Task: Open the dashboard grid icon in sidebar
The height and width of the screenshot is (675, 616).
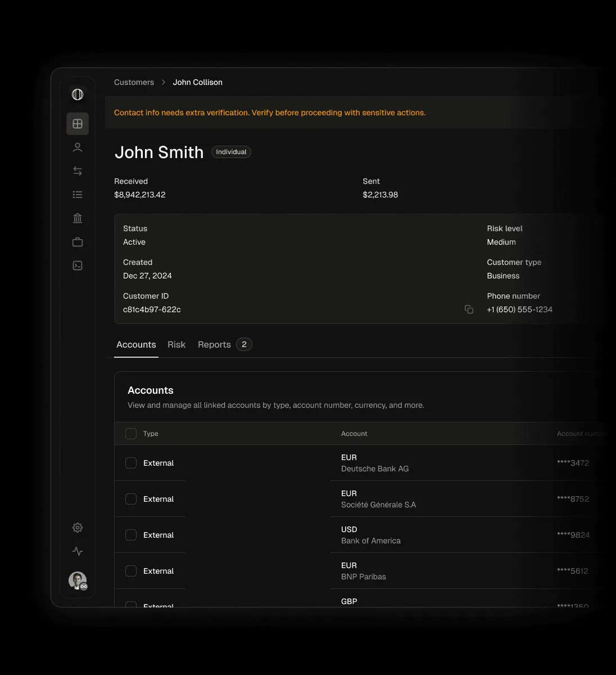Action: tap(78, 124)
